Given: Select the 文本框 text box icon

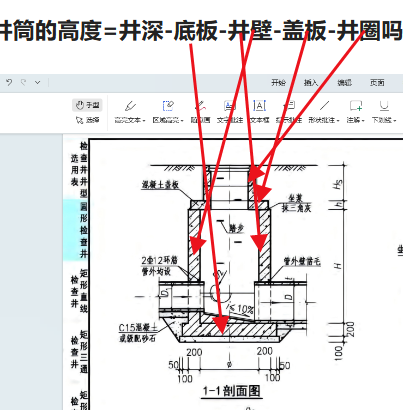Looking at the screenshot, I should [259, 106].
